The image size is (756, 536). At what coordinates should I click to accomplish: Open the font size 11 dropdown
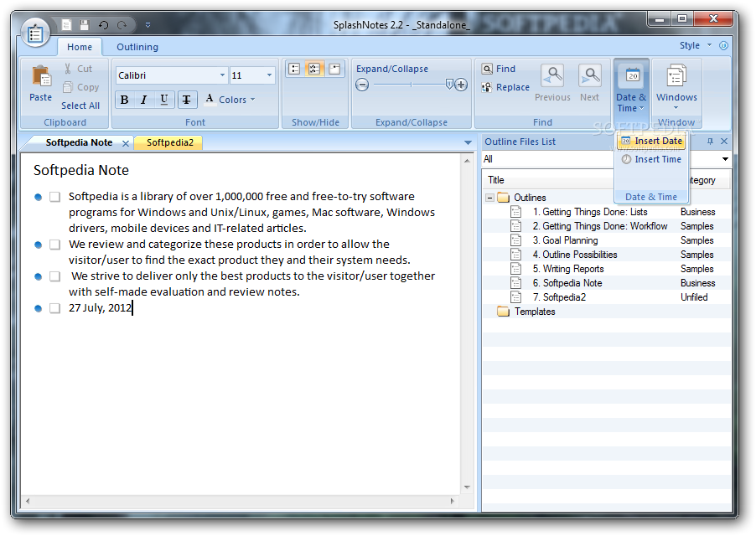(269, 75)
